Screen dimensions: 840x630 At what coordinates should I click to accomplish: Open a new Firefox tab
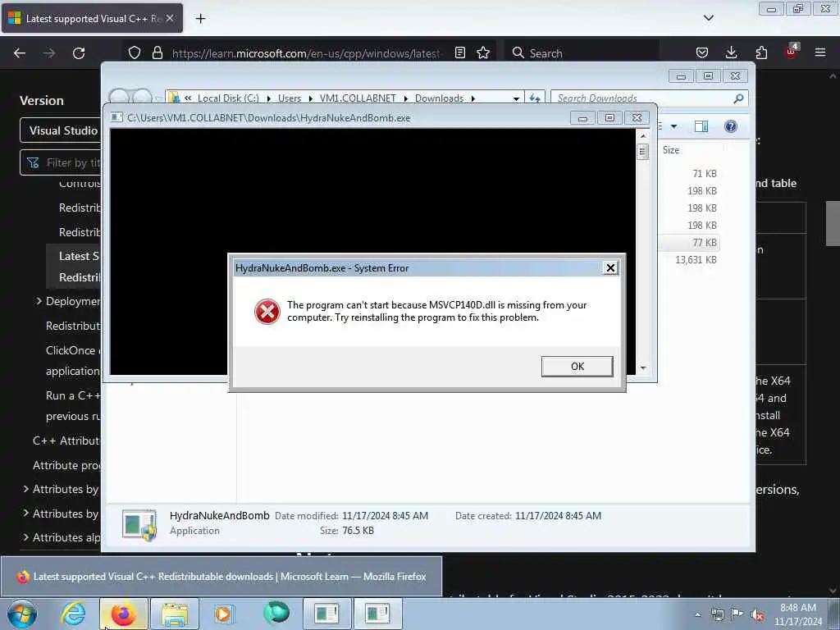tap(200, 19)
